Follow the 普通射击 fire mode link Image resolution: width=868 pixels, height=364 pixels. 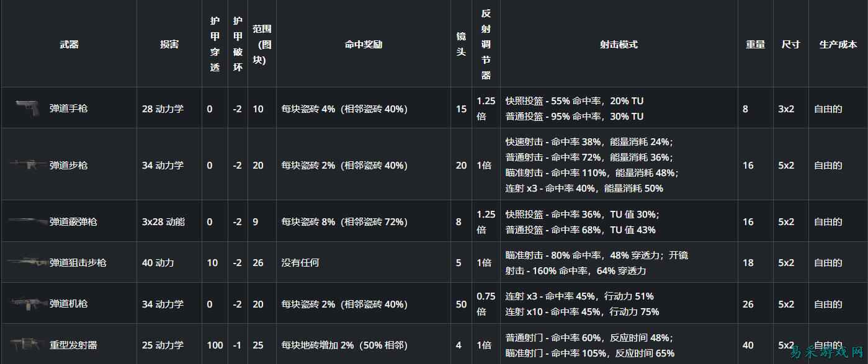(526, 158)
